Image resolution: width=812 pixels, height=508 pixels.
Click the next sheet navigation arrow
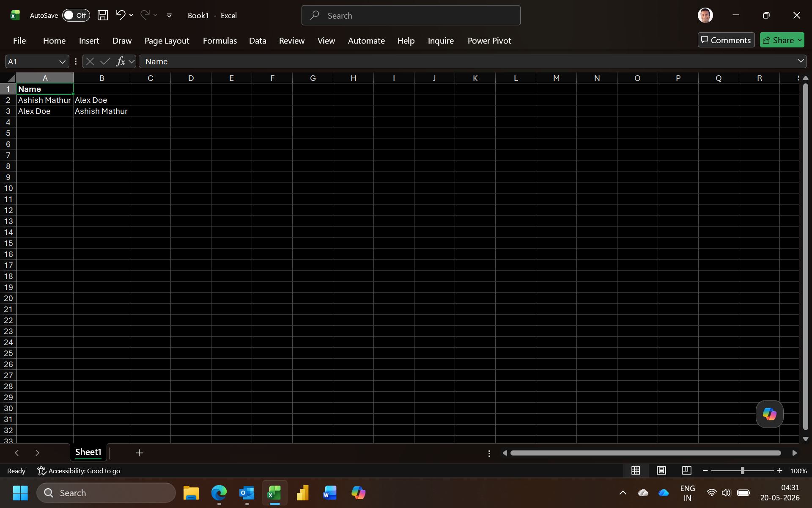pyautogui.click(x=37, y=453)
